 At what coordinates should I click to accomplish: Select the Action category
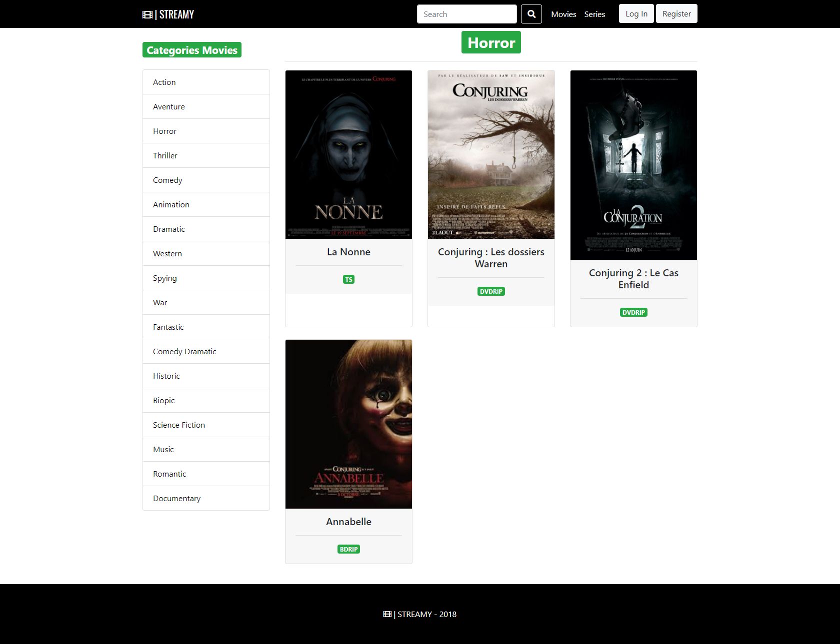[x=206, y=82]
